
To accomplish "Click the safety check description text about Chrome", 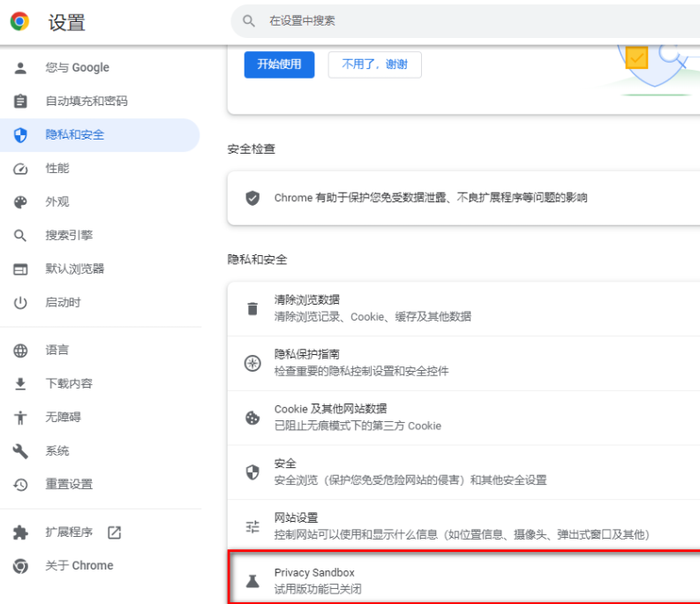I will [x=431, y=198].
